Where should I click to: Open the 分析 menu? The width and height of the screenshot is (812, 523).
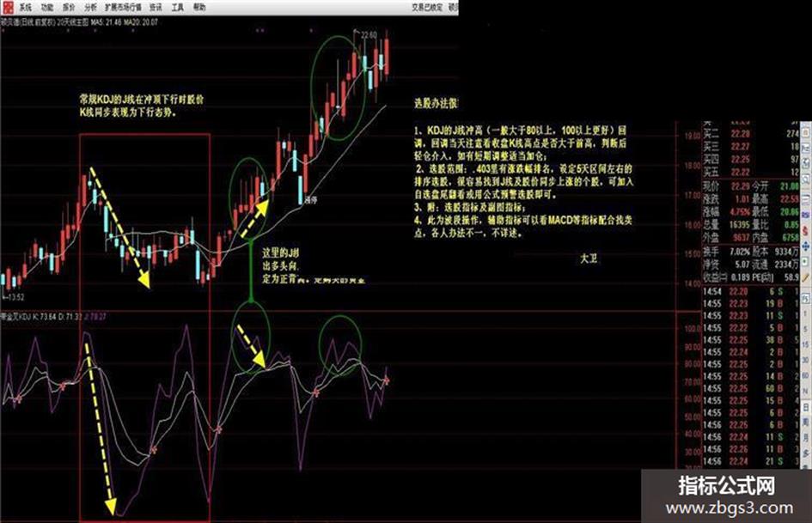coord(90,7)
